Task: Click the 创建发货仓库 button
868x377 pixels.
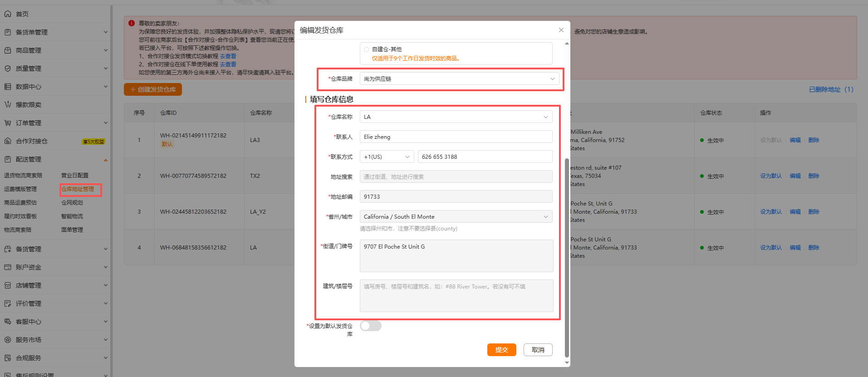Action: (x=153, y=89)
